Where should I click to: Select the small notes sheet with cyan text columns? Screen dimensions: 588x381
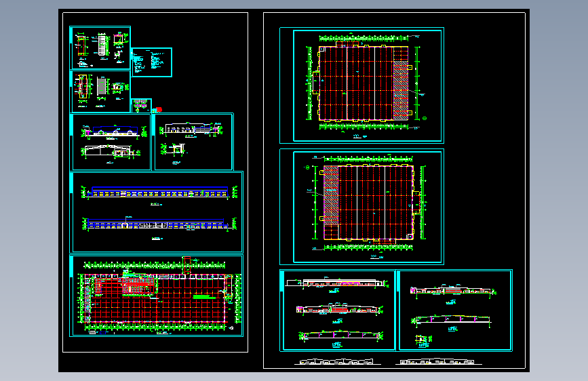(151, 62)
